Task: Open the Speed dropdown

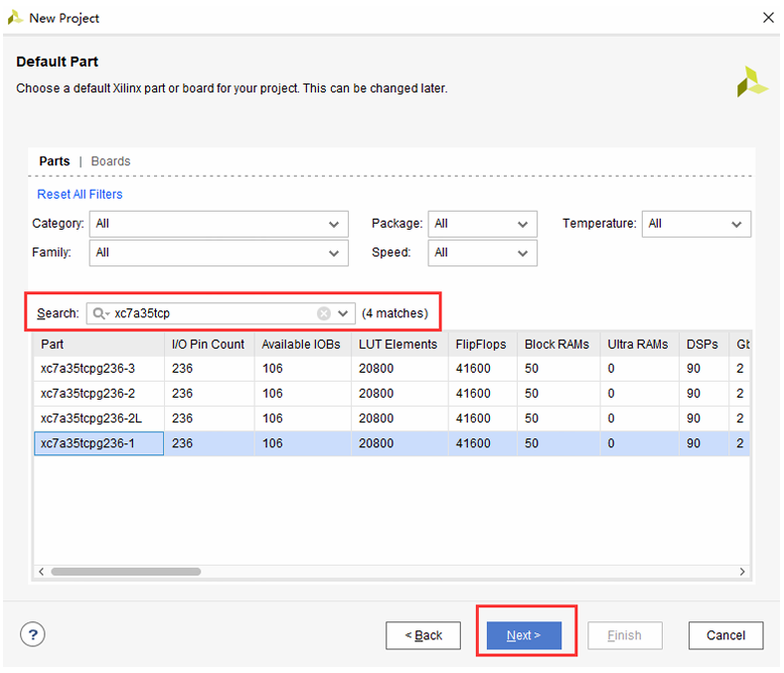Action: (483, 252)
